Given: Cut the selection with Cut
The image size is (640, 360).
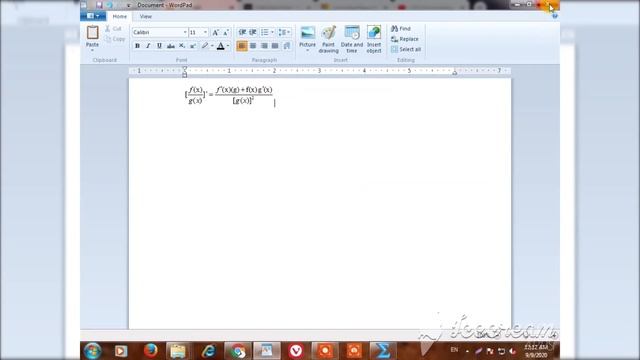Looking at the screenshot, I should (x=113, y=29).
